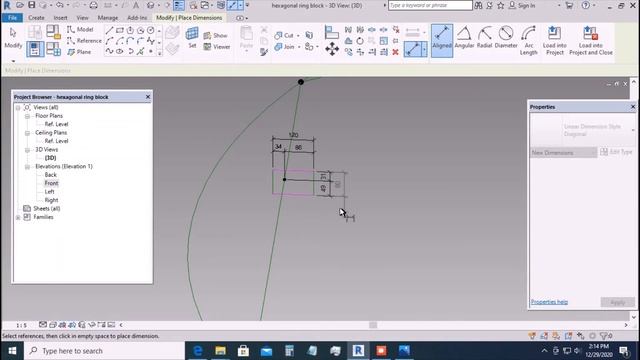
Task: Select the Diameter dimension tool
Action: pyautogui.click(x=506, y=38)
